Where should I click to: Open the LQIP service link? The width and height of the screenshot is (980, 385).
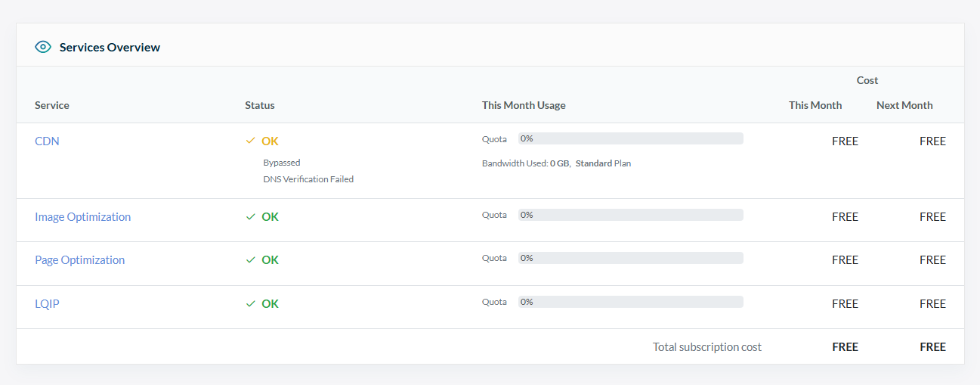47,304
